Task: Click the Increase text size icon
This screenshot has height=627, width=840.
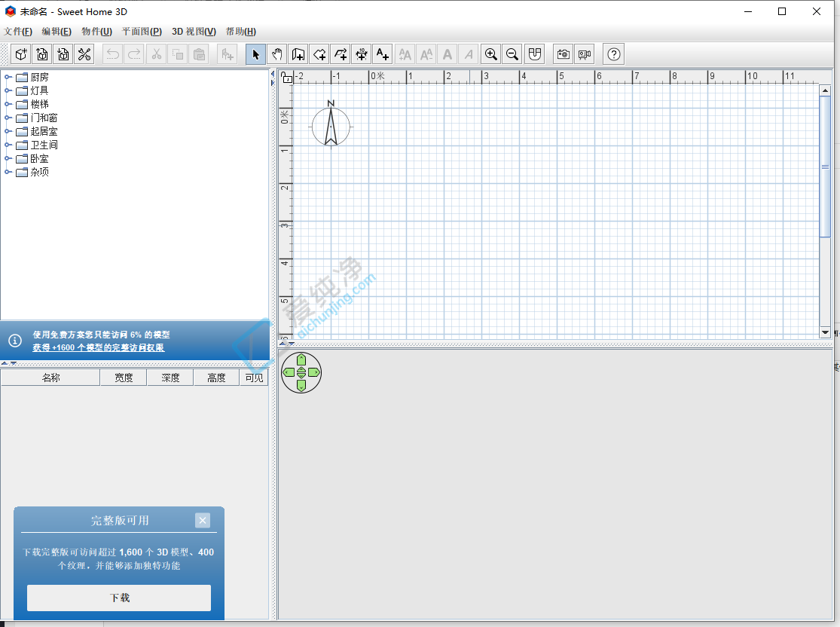Action: click(x=405, y=54)
